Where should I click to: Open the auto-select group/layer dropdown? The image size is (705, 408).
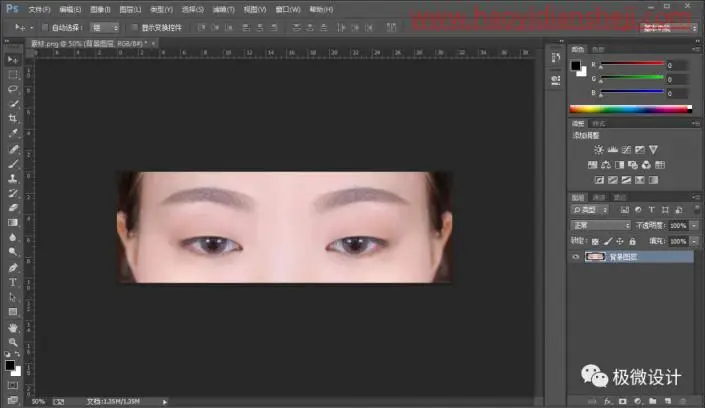pos(105,27)
